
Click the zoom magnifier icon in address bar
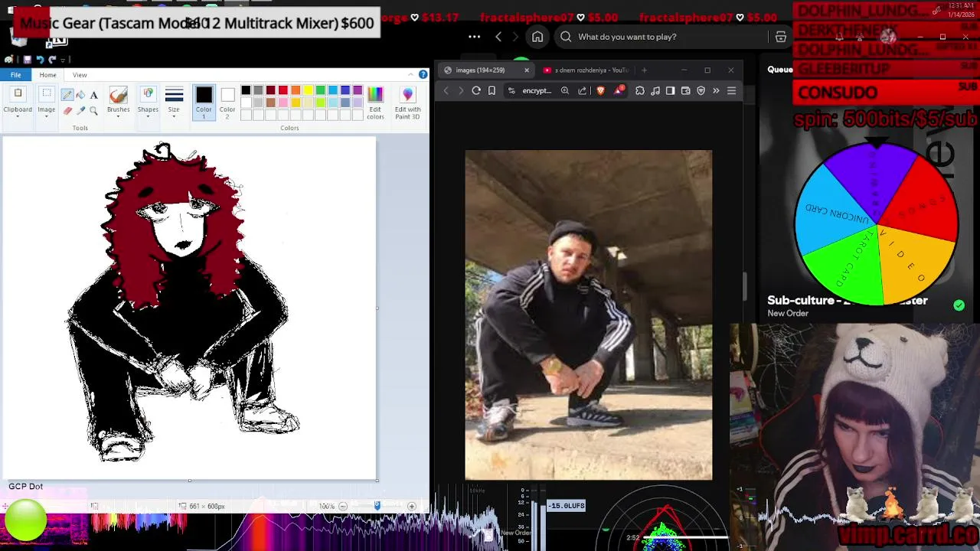(565, 91)
